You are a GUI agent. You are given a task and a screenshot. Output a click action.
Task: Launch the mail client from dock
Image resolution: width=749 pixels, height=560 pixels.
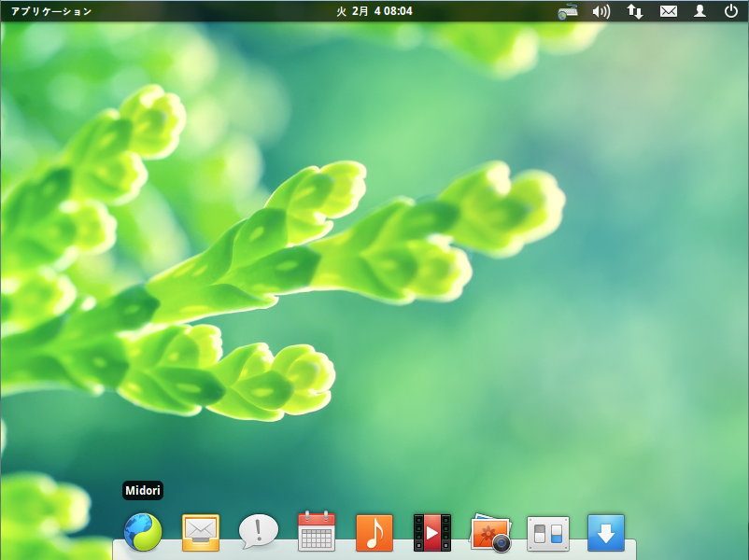pyautogui.click(x=201, y=532)
